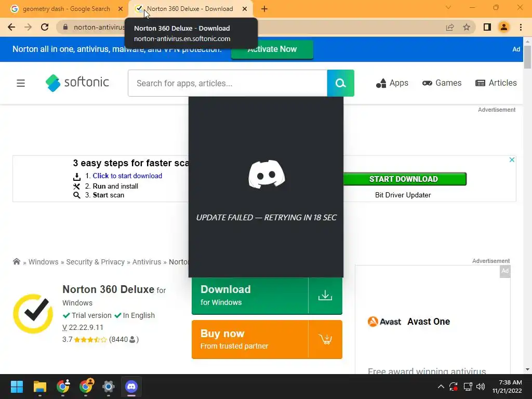Open the Chrome profile avatar
This screenshot has height=399, width=532.
coord(504,27)
